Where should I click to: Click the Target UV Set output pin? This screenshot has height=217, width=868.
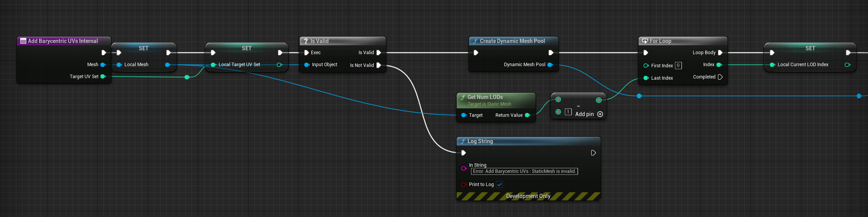103,77
